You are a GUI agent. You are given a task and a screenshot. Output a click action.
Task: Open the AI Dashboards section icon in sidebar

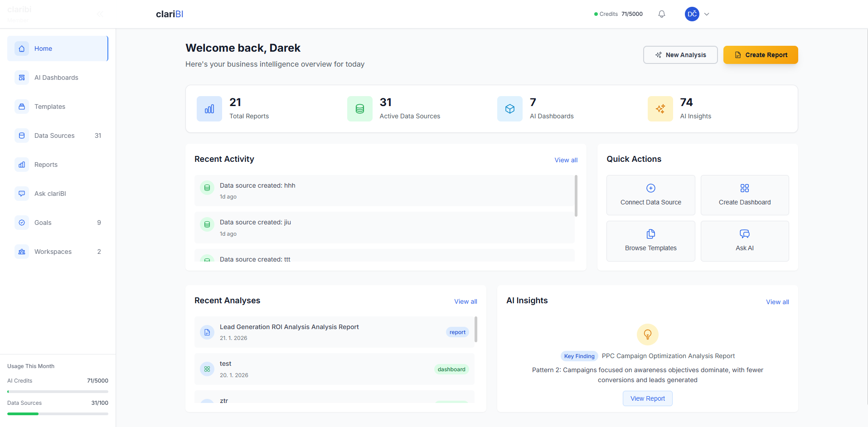[21, 78]
